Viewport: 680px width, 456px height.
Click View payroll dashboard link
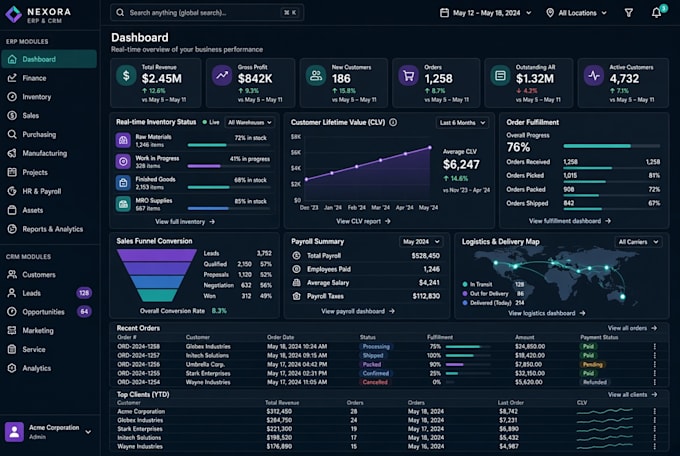click(x=358, y=311)
